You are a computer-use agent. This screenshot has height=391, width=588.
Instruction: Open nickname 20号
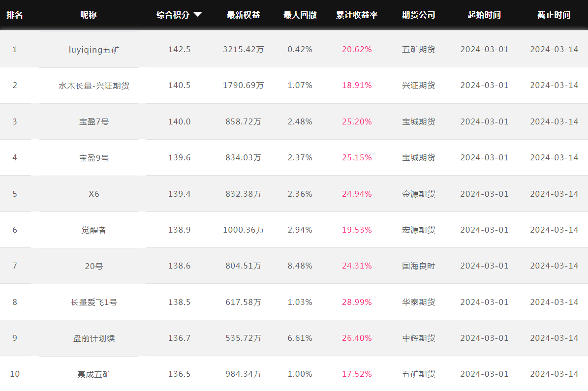(94, 266)
